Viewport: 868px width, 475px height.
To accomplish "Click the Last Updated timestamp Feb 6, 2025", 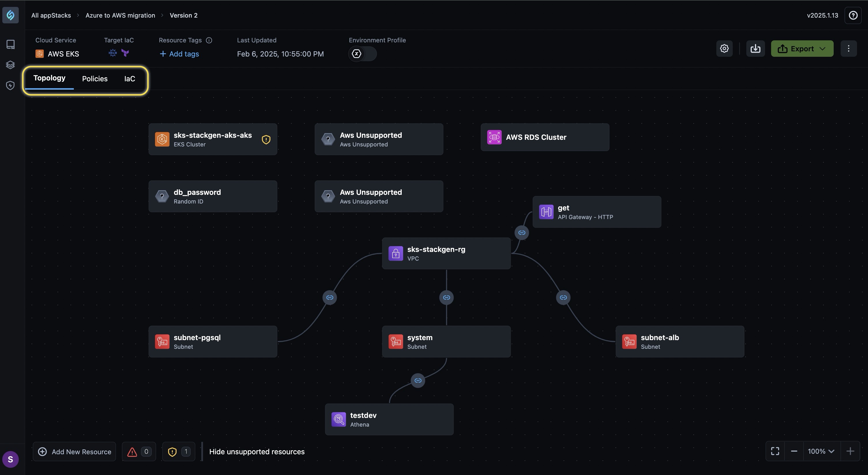I will (x=280, y=54).
